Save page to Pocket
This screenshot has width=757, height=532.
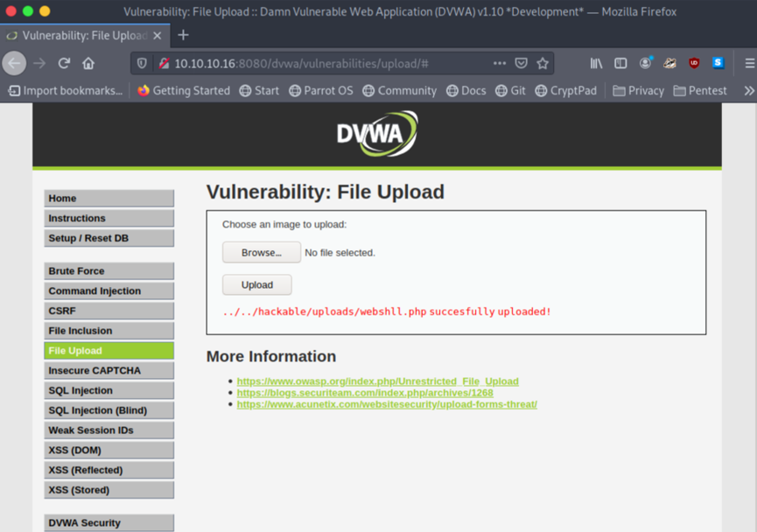[521, 63]
